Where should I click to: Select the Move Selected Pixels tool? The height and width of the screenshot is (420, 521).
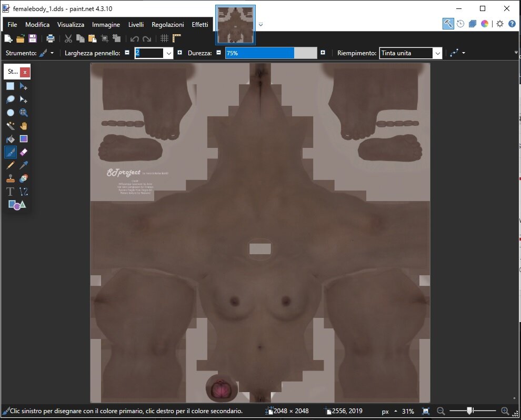click(23, 86)
